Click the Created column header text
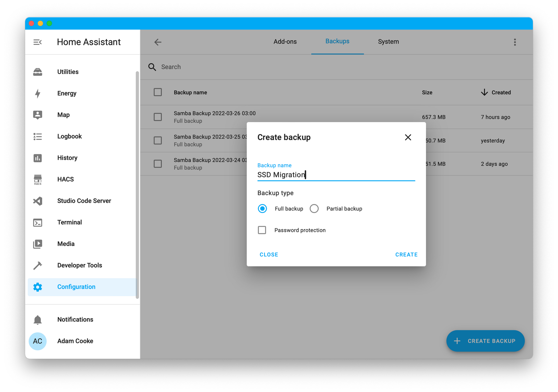558x392 pixels. [501, 93]
